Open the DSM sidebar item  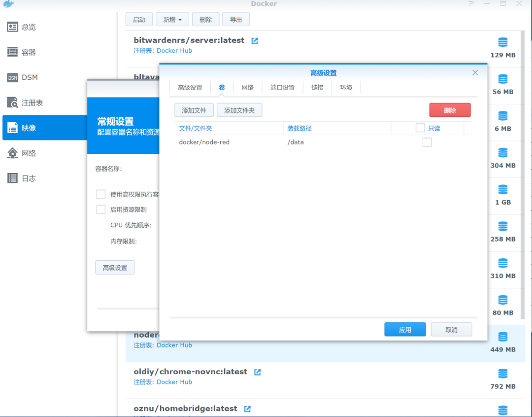tap(44, 77)
